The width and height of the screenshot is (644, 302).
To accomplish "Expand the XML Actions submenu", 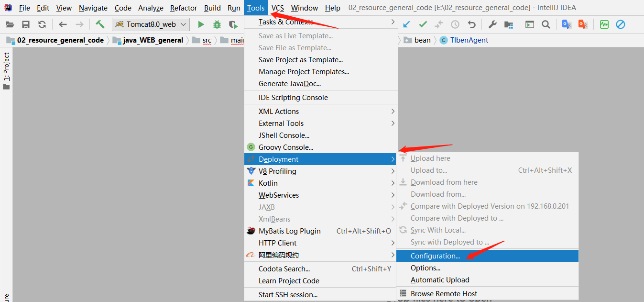I will pyautogui.click(x=321, y=112).
